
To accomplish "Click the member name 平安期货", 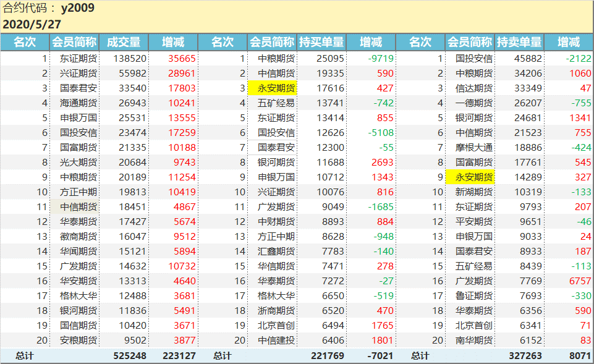I will coord(474,222).
